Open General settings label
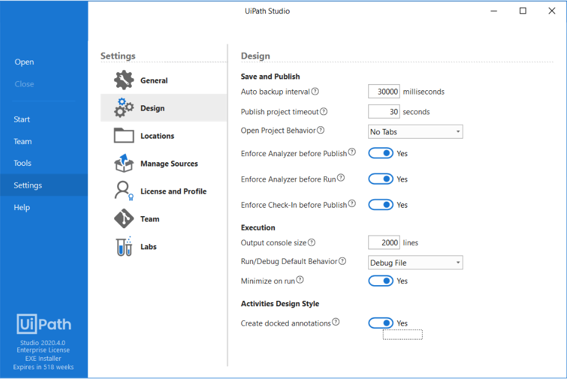Image resolution: width=567 pixels, height=380 pixels. [154, 80]
